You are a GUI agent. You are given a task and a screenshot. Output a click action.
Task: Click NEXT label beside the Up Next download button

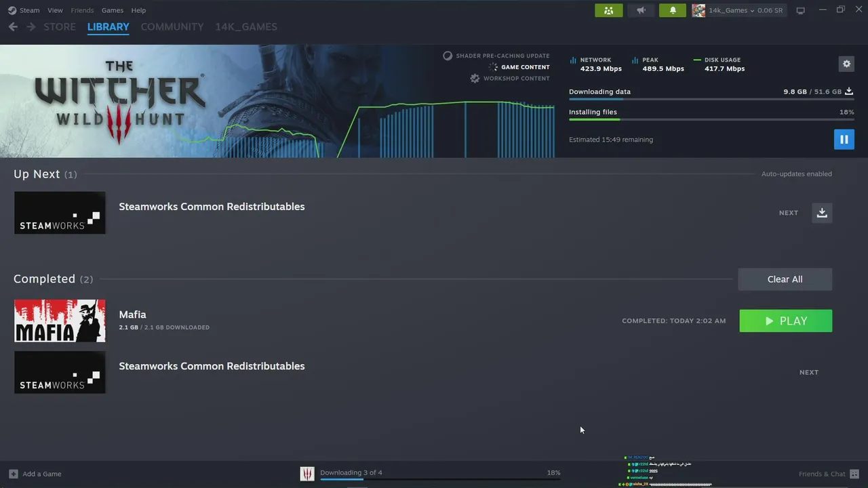789,213
